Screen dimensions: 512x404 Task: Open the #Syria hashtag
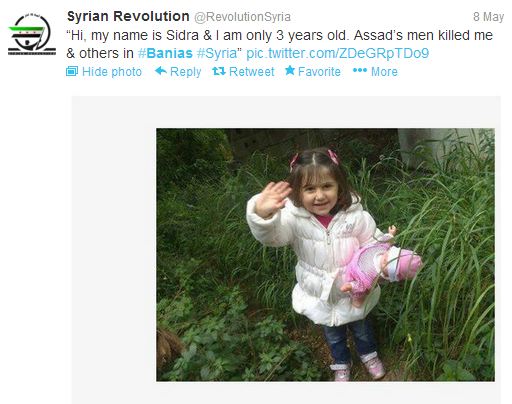(x=217, y=53)
